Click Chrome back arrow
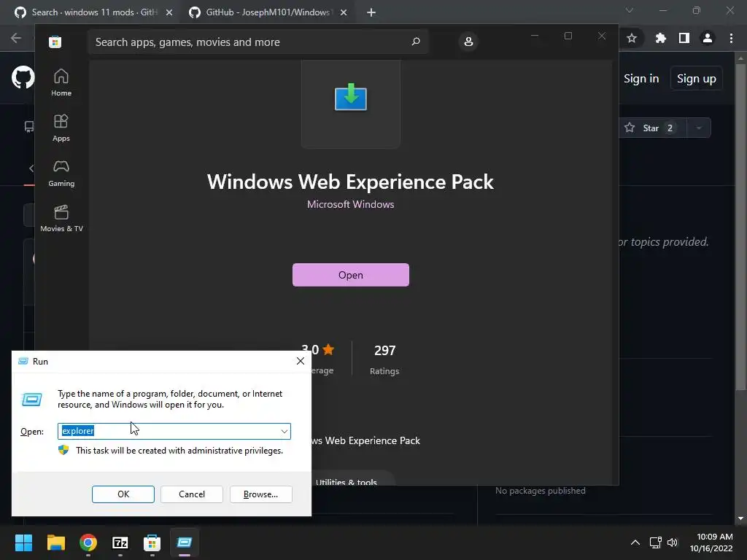The height and width of the screenshot is (560, 747). [x=16, y=38]
